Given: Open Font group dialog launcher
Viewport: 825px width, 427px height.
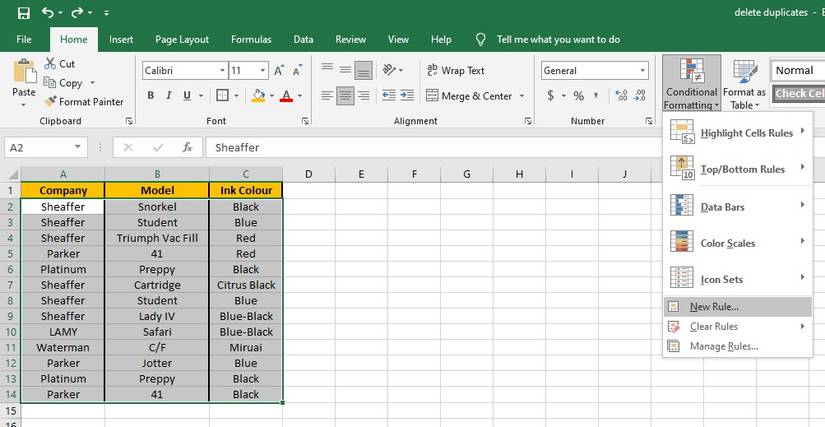Looking at the screenshot, I should pyautogui.click(x=305, y=121).
